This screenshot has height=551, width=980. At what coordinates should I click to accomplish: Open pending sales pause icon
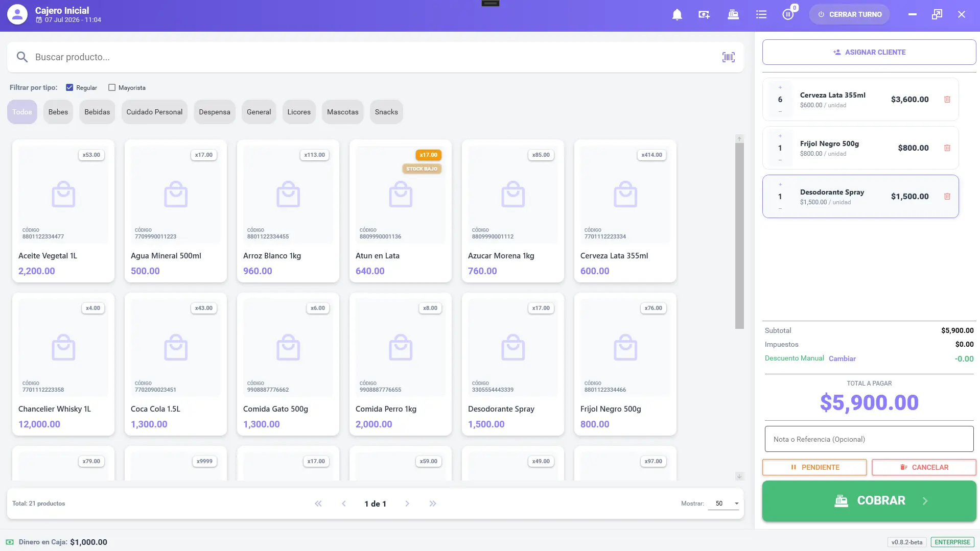coord(788,15)
